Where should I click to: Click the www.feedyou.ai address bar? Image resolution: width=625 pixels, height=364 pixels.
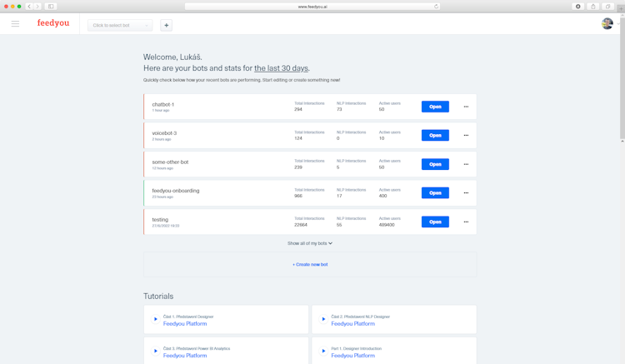[x=312, y=7]
